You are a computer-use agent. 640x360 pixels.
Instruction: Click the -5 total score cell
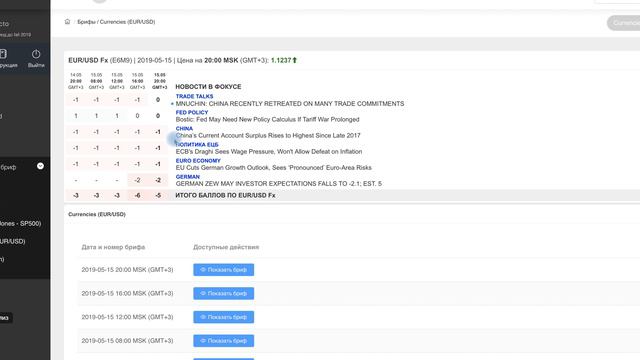tap(158, 196)
